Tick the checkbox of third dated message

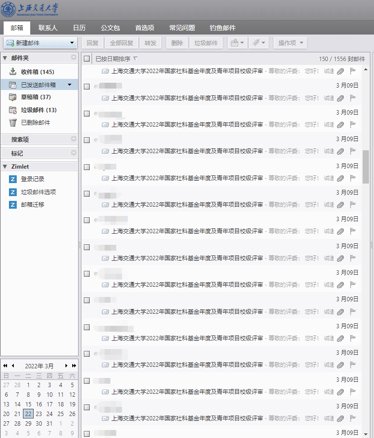pyautogui.click(x=87, y=140)
